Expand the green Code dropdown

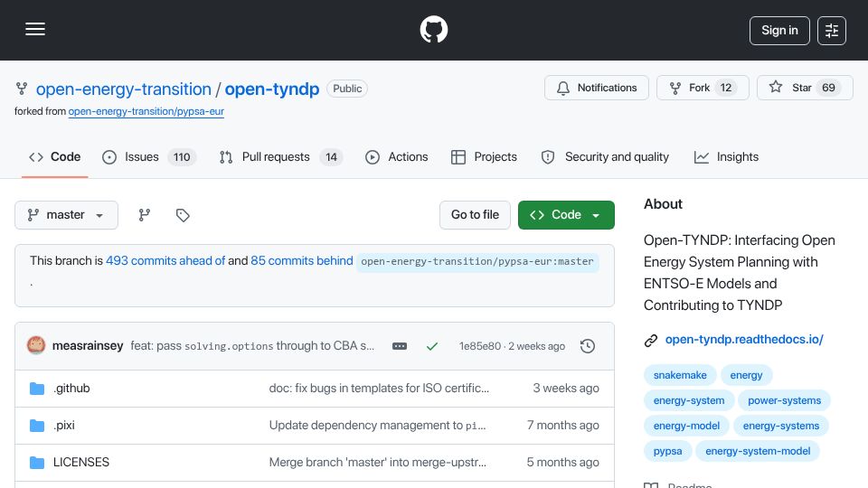[x=566, y=215]
